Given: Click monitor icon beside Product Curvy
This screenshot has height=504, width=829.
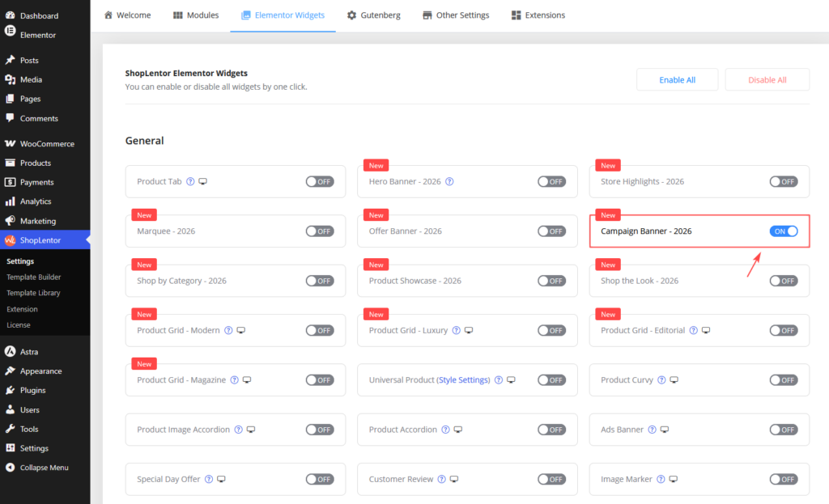Looking at the screenshot, I should pyautogui.click(x=674, y=380).
